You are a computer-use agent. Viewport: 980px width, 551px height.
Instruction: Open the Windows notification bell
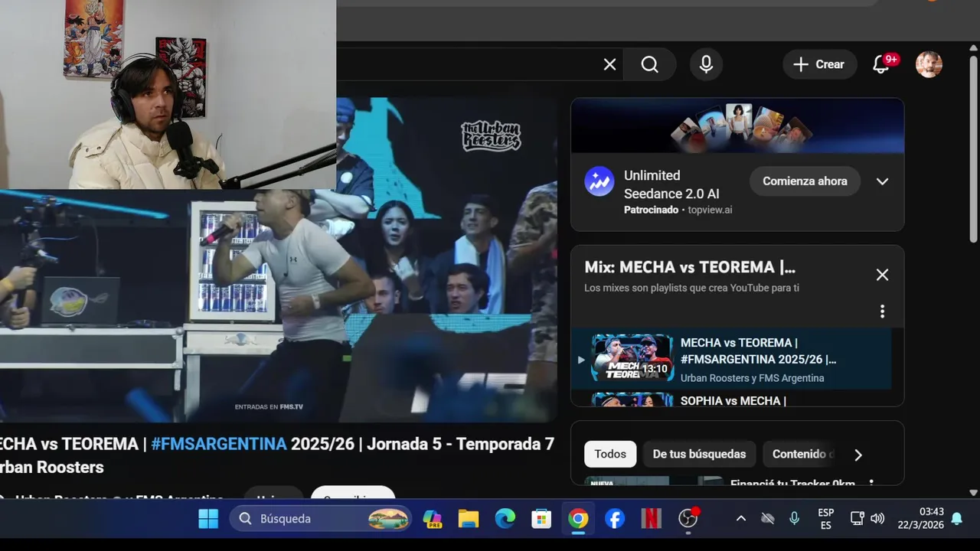[956, 519]
